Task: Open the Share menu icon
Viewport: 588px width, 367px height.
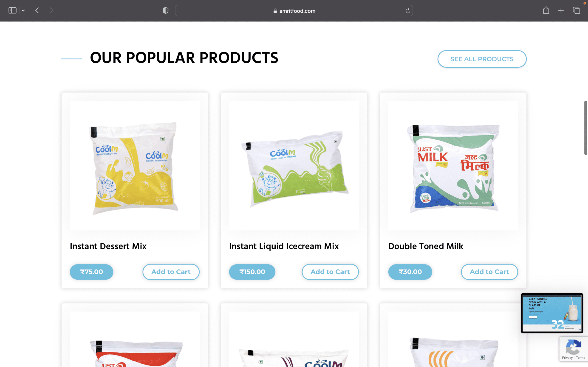Action: [546, 10]
